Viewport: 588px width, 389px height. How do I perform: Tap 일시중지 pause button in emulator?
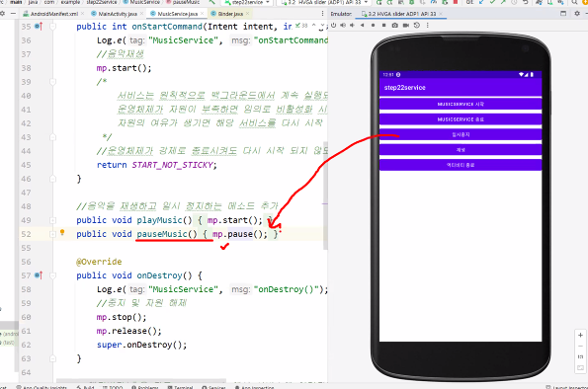coord(461,134)
